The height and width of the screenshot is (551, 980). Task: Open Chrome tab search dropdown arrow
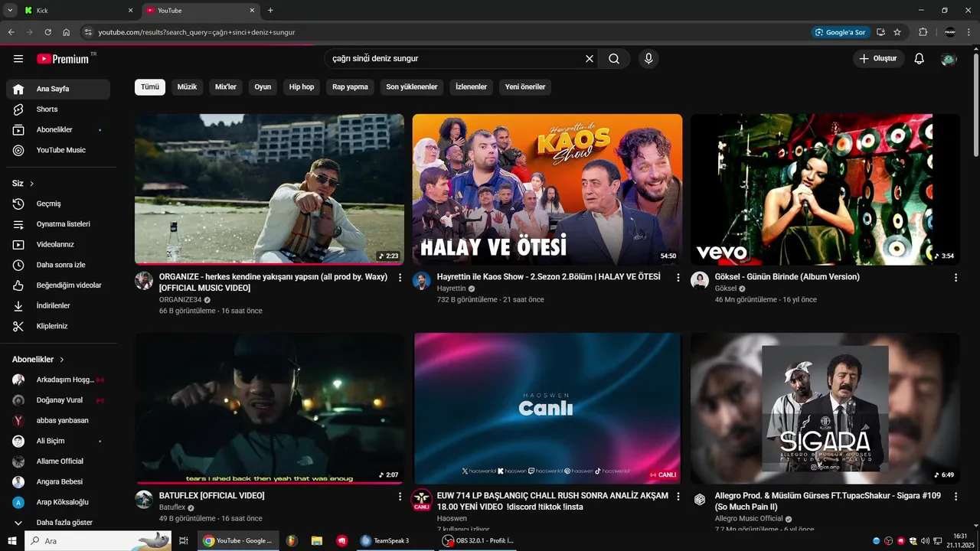tap(10, 10)
